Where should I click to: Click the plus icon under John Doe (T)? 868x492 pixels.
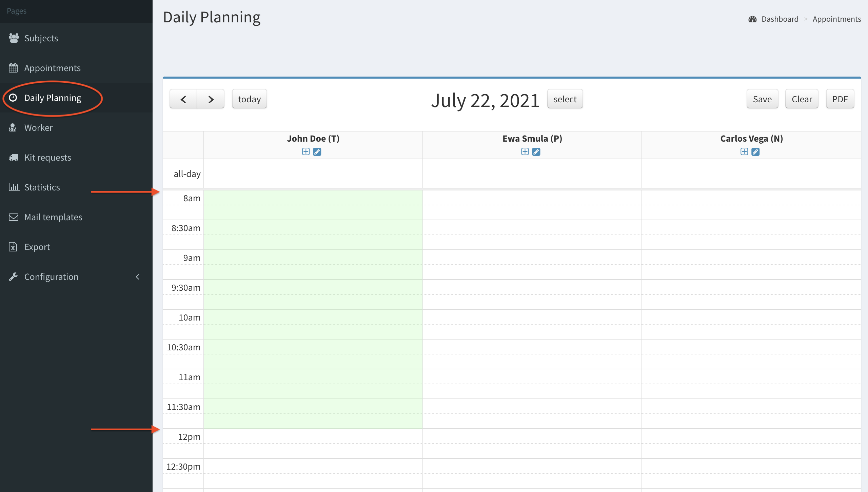coord(306,152)
